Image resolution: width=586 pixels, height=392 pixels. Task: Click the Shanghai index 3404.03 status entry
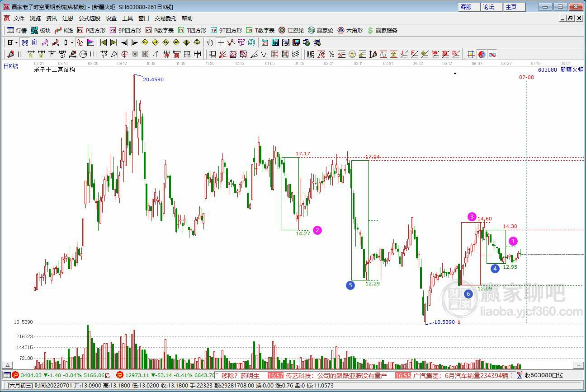tap(61, 375)
